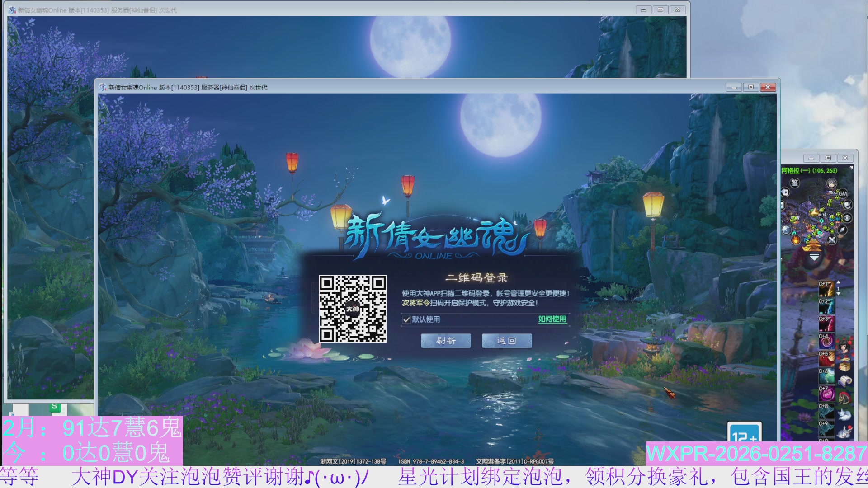Enable the 默认使用 checkbox in the login dialog

[x=406, y=319]
